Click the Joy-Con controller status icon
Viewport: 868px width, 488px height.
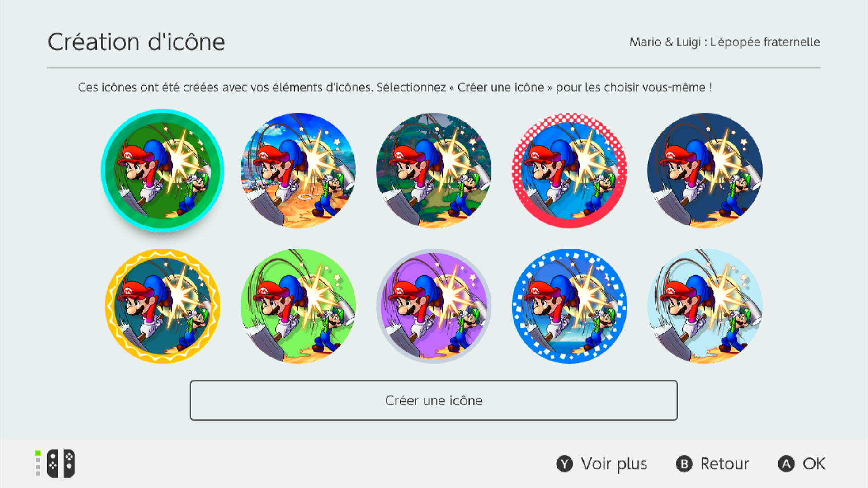(x=56, y=464)
